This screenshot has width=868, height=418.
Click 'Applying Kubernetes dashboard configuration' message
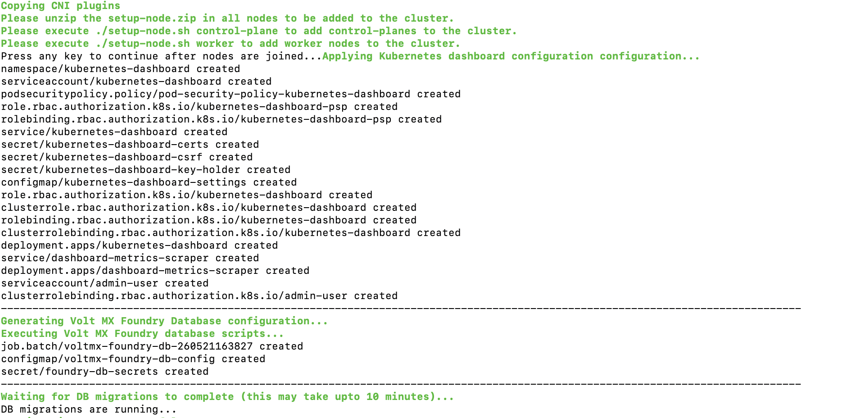point(511,56)
